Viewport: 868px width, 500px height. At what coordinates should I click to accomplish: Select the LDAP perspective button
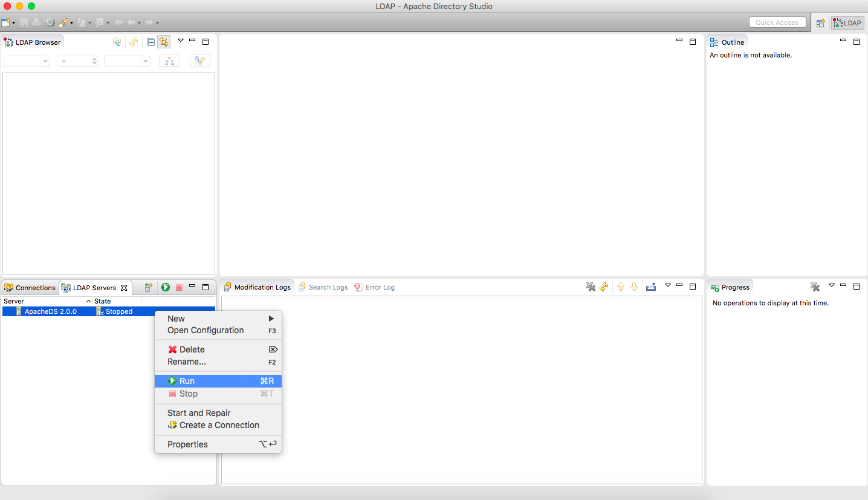click(847, 23)
